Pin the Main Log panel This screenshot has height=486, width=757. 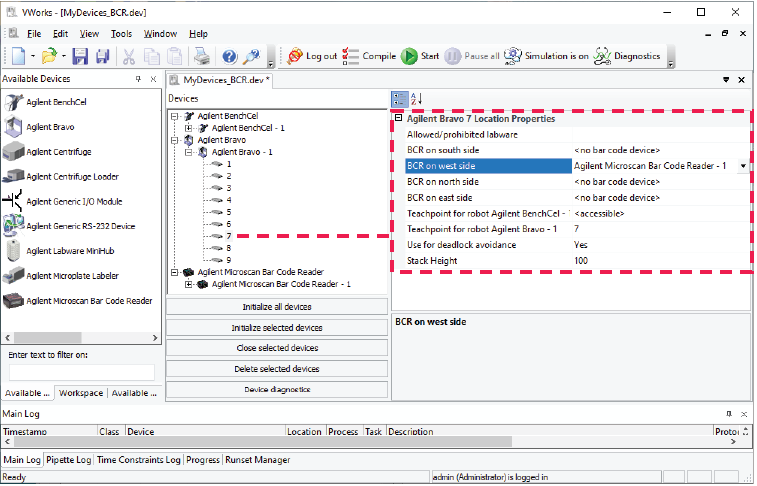point(729,414)
